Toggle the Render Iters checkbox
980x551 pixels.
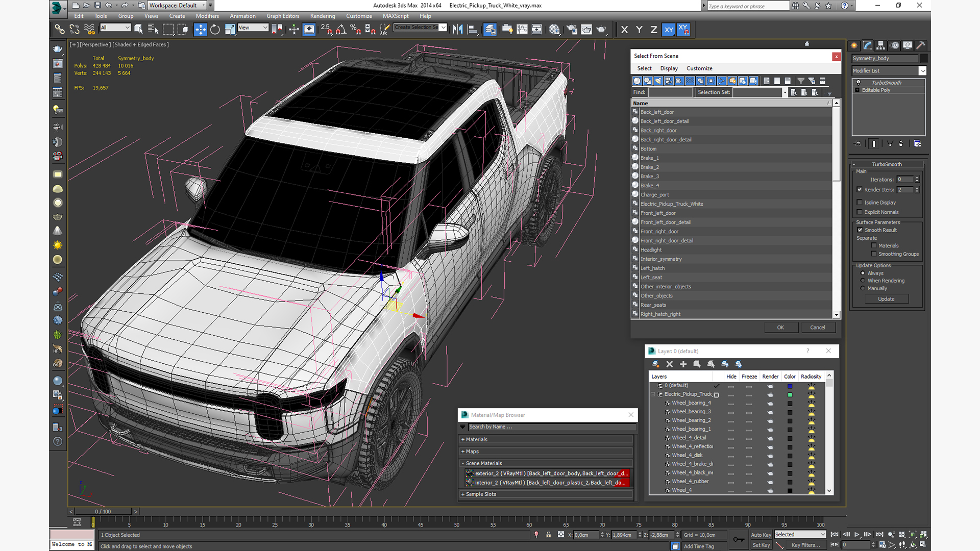pyautogui.click(x=860, y=190)
